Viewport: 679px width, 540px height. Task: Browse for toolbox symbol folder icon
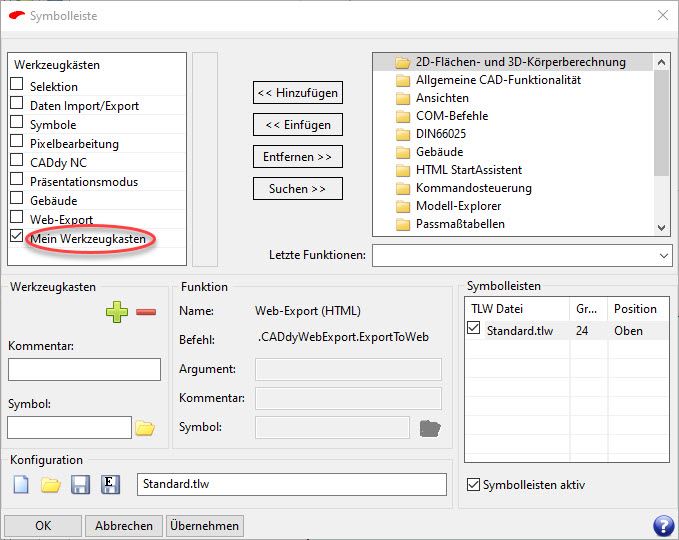[x=145, y=428]
